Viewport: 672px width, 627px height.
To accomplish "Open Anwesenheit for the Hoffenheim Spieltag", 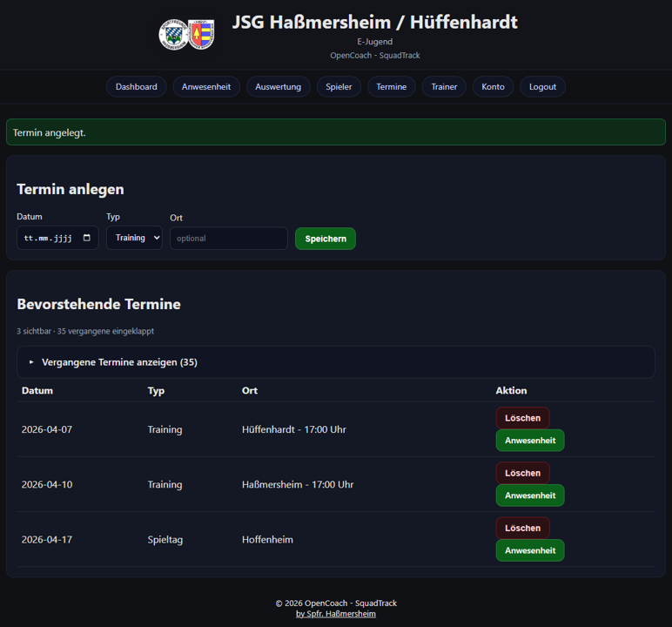I will (x=530, y=550).
